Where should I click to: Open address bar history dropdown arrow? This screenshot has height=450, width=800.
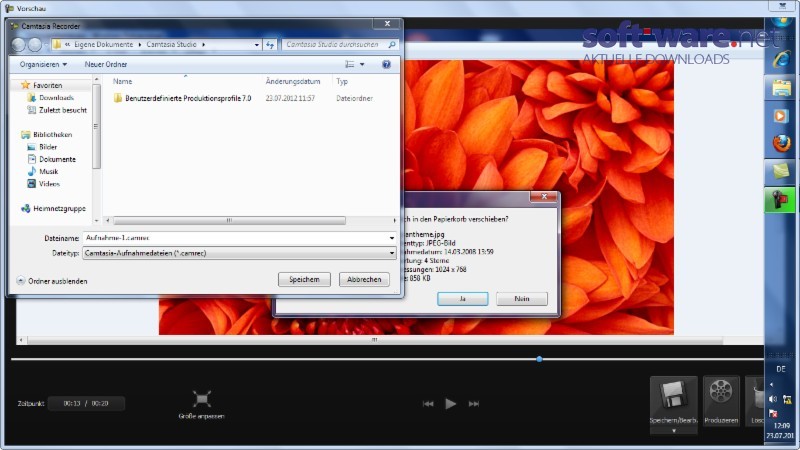pyautogui.click(x=257, y=45)
